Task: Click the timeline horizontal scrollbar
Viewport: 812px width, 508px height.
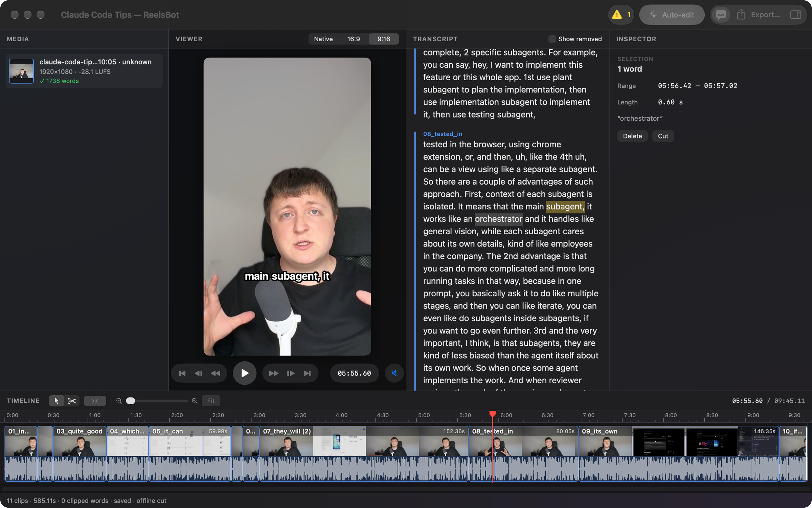Action: pos(405,489)
